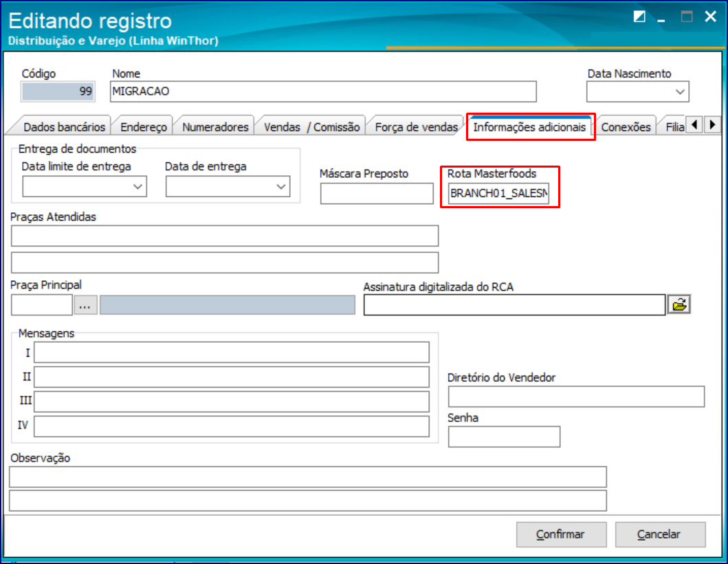Screen dimensions: 728x564
Task: Focus the second Observação line
Action: [x=308, y=501]
